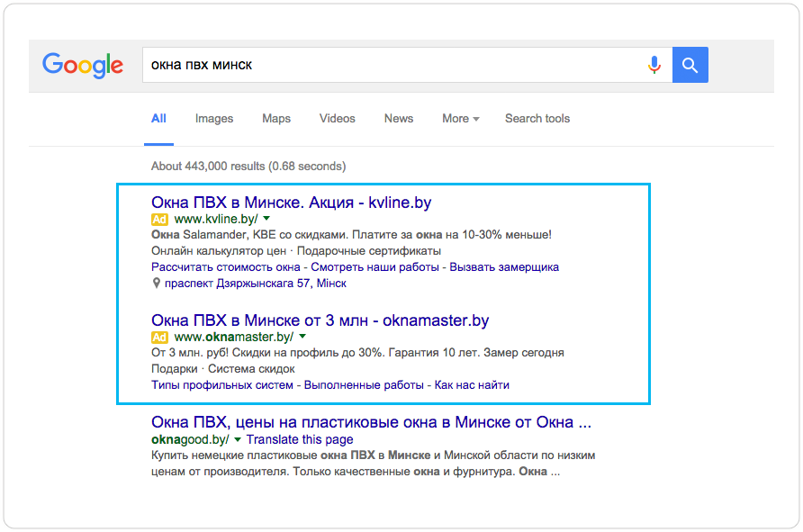This screenshot has width=803, height=532.
Task: Click the Google logo
Action: coord(83,65)
